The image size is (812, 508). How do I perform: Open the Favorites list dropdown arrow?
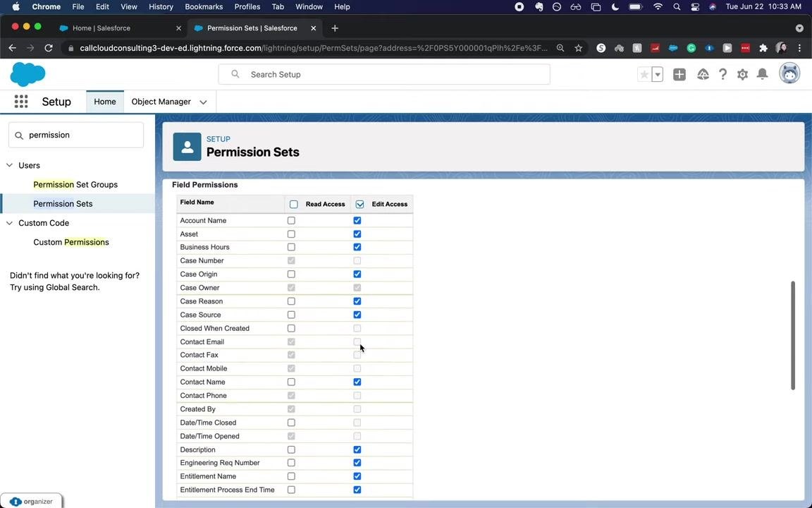click(657, 75)
